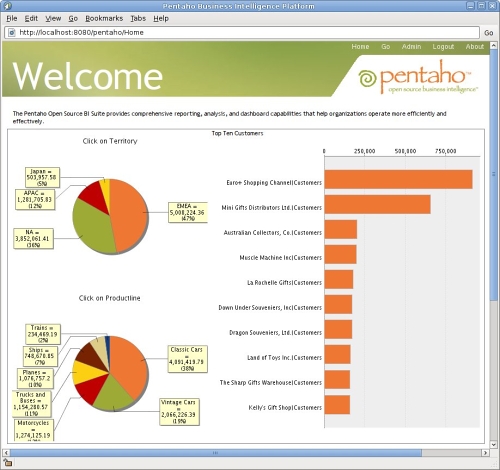The height and width of the screenshot is (470, 500).
Task: Click the horizontal scrollbar thumb
Action: (216, 453)
